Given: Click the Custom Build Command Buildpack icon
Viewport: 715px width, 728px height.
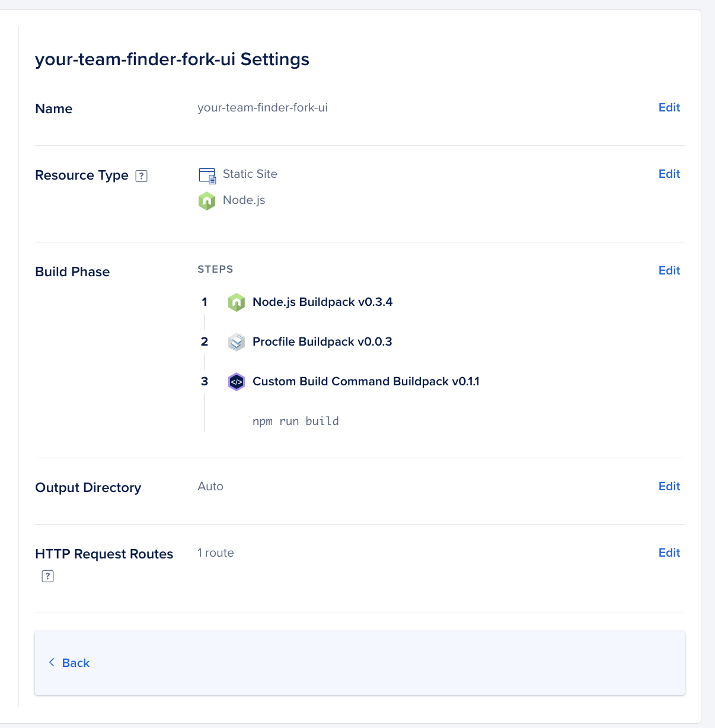Looking at the screenshot, I should pyautogui.click(x=237, y=382).
